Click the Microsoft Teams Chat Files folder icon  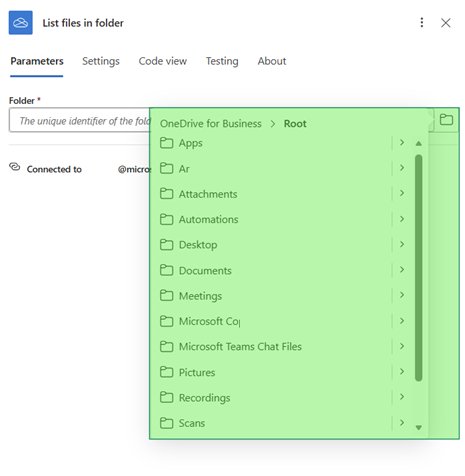[166, 347]
